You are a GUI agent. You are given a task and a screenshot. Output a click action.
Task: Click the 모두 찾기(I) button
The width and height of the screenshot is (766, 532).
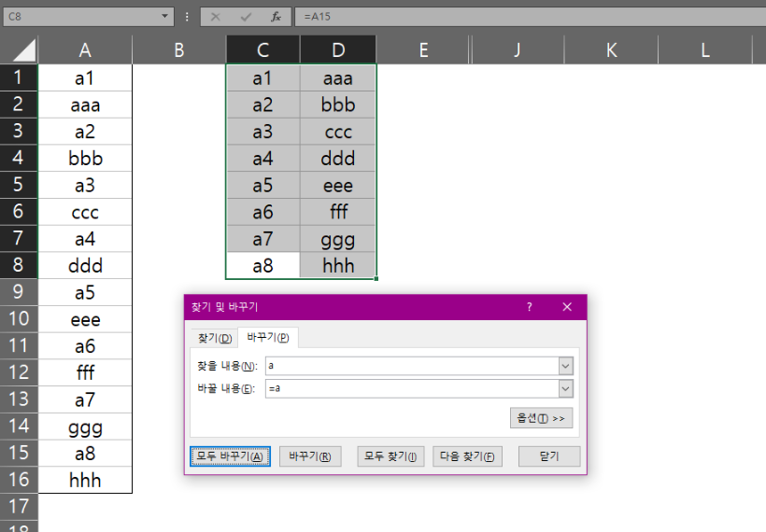tap(390, 456)
